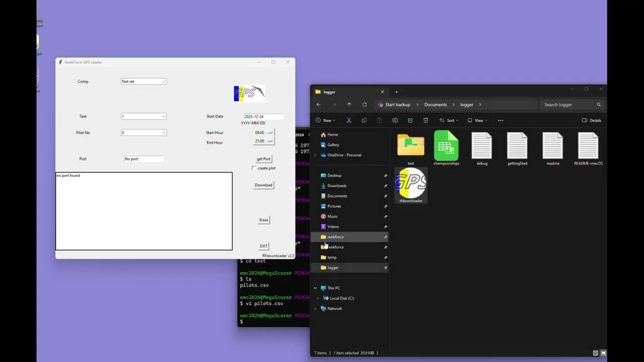This screenshot has width=644, height=362.
Task: Click the Erase button
Action: [264, 220]
